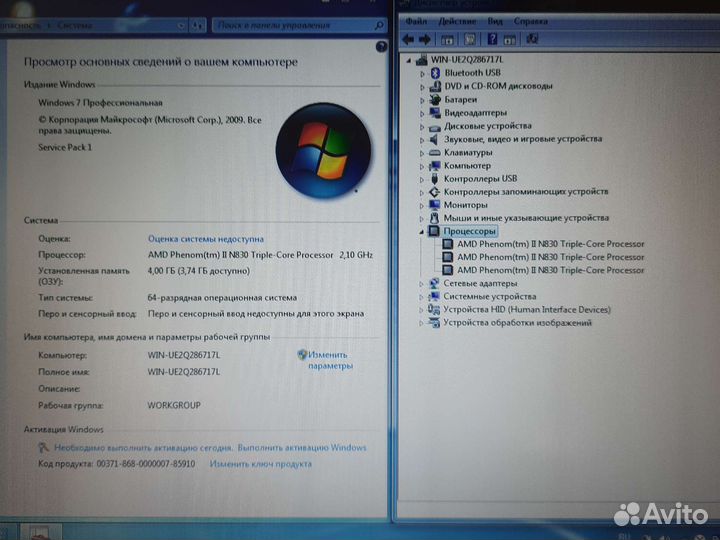Image resolution: width=720 pixels, height=540 pixels.
Task: Select the Bluetooth USB device icon
Action: click(436, 73)
